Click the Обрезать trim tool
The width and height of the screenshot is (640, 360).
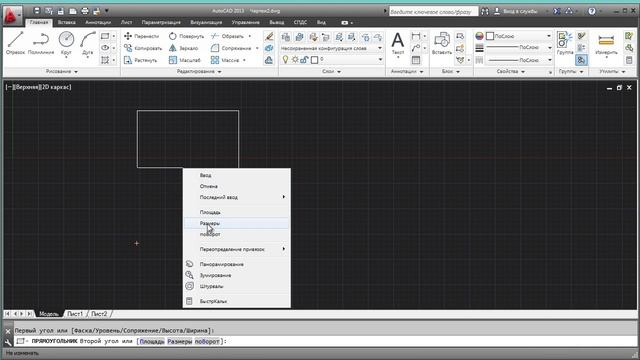coord(227,36)
